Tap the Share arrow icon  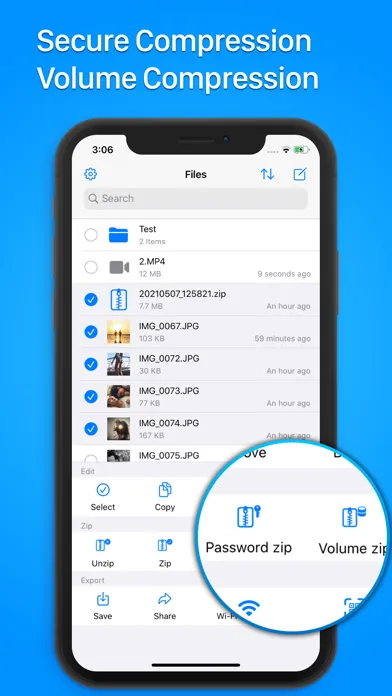pos(165,600)
